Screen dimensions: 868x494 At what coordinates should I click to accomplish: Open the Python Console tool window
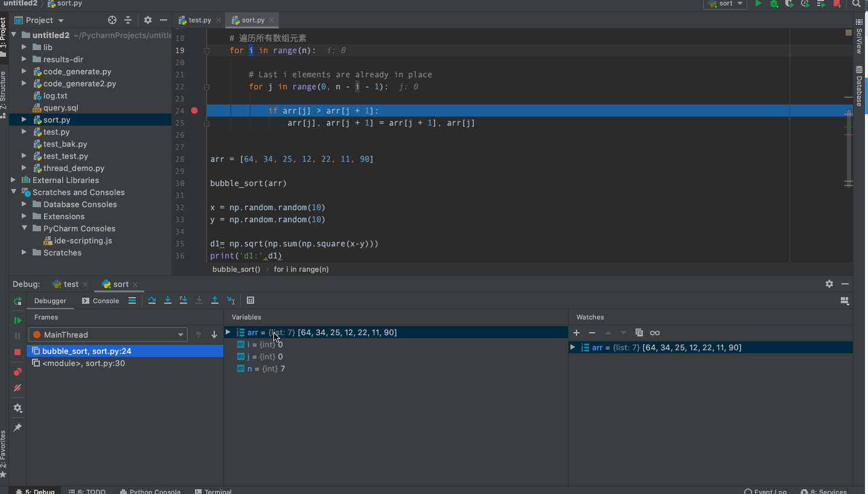coord(151,491)
